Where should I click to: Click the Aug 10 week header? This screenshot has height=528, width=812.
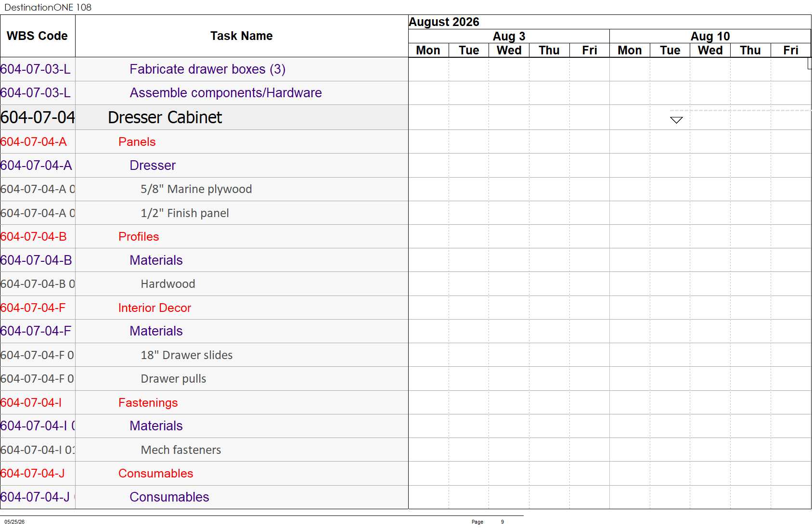click(x=710, y=37)
